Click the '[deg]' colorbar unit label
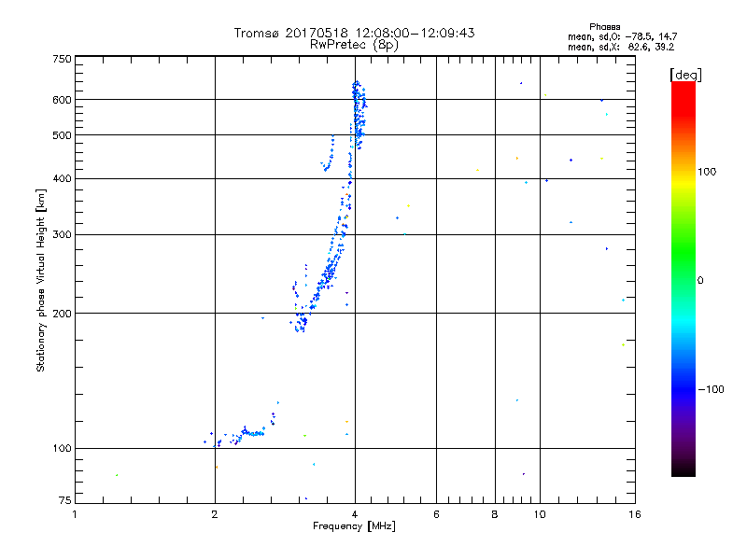Screen dimensions: 747x560 tap(685, 75)
